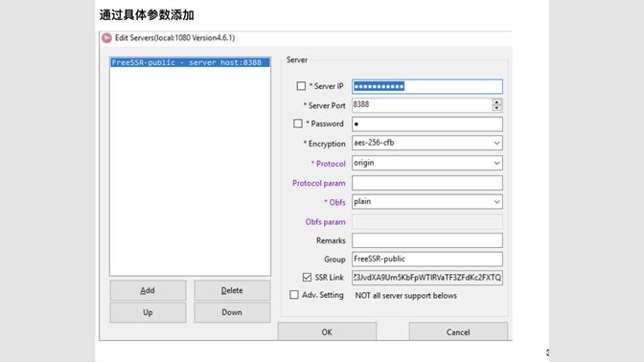Increase Server Port with up arrow
The width and height of the screenshot is (644, 362).
(x=497, y=102)
